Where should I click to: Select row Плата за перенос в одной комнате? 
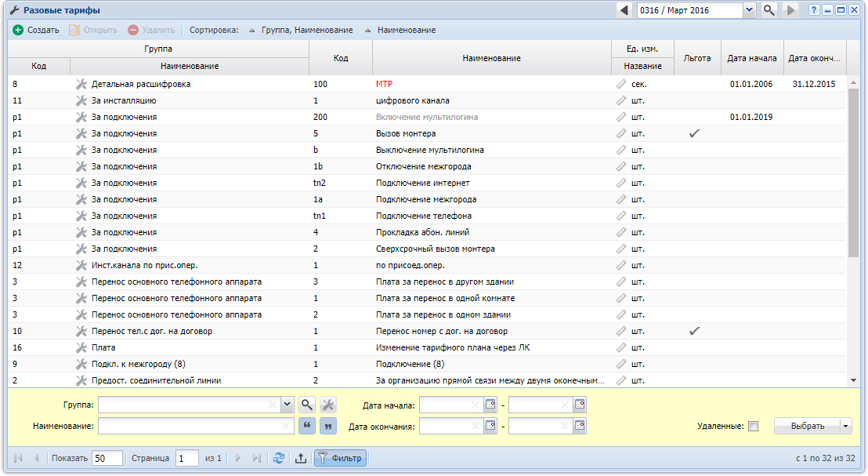click(427, 298)
